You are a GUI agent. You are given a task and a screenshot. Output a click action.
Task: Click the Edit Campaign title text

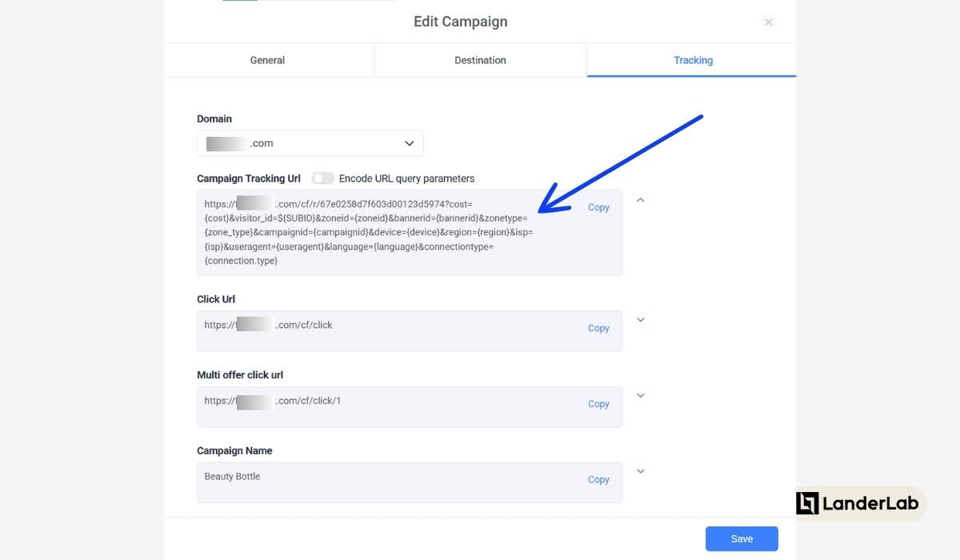click(460, 22)
